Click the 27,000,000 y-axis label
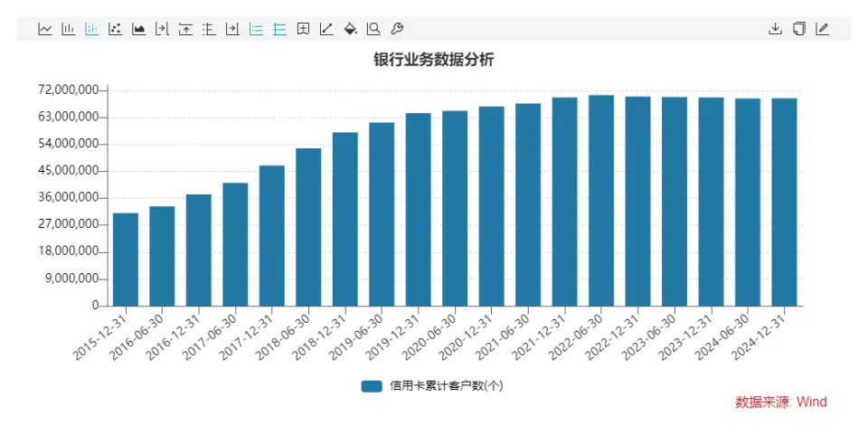The image size is (868, 435). click(x=68, y=224)
